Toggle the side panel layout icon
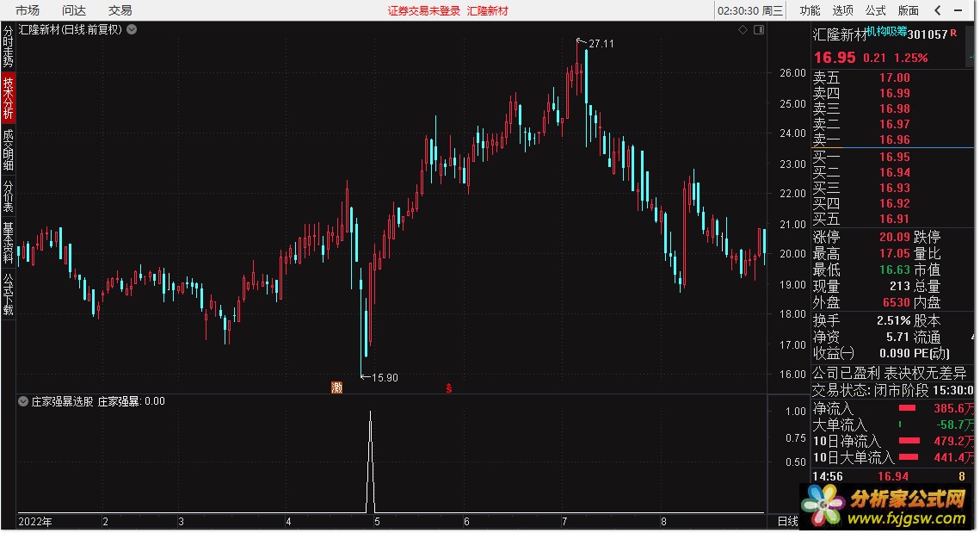Viewport: 980px width, 533px height. [x=759, y=29]
